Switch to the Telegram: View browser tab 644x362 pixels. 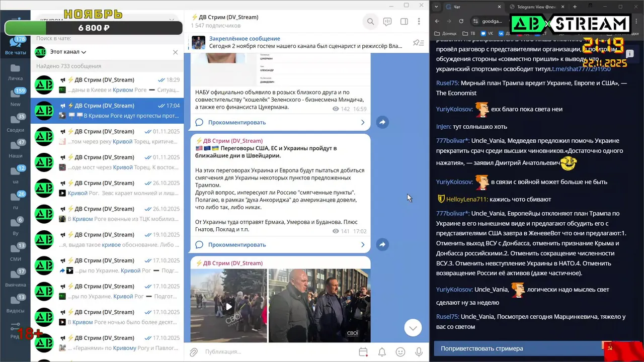(537, 7)
